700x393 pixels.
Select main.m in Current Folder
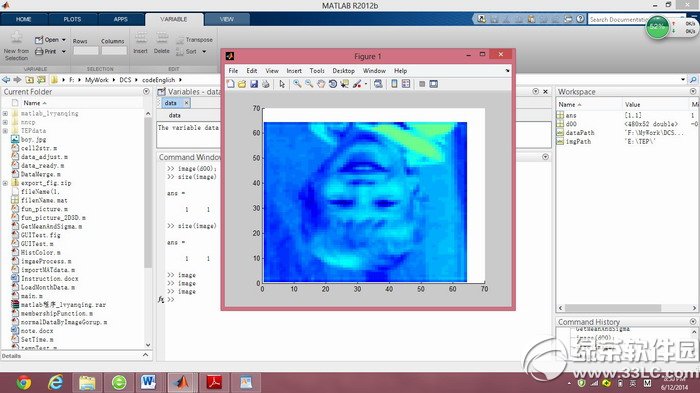pyautogui.click(x=31, y=296)
